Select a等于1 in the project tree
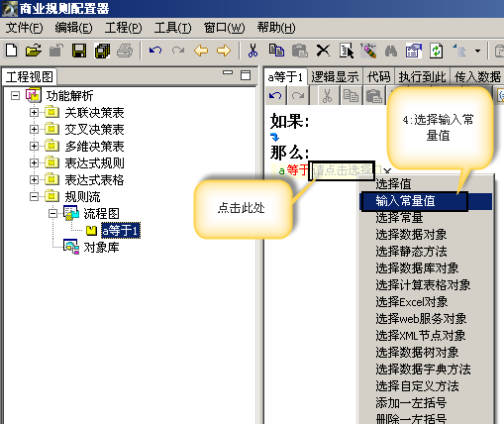Image resolution: width=504 pixels, height=424 pixels. pos(121,231)
